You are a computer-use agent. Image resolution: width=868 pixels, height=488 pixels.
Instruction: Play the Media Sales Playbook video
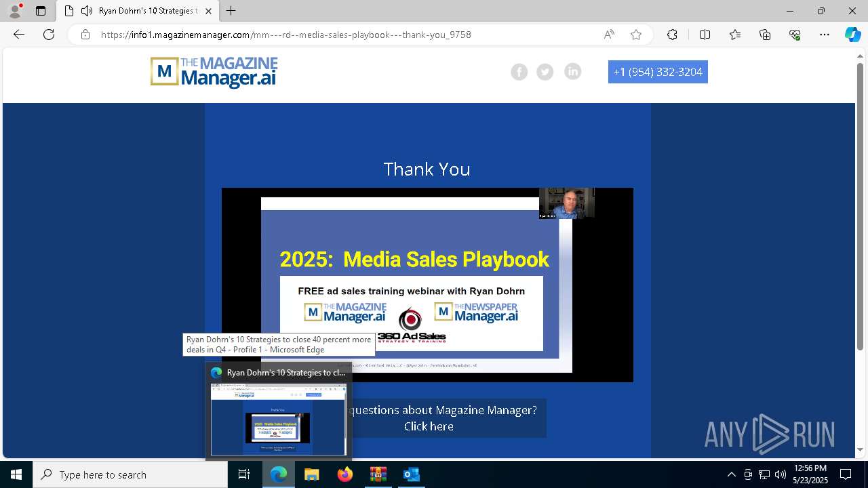(x=427, y=285)
